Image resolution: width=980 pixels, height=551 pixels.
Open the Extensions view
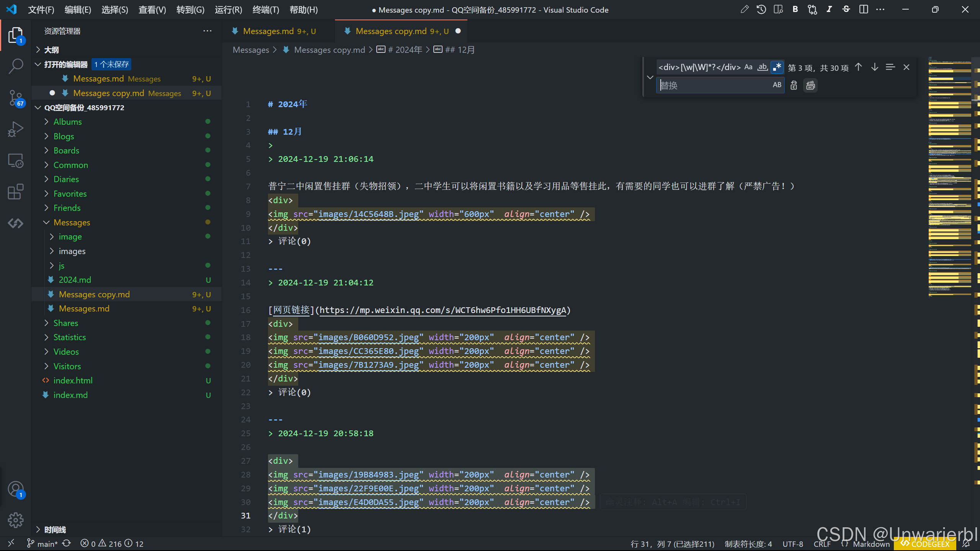coord(16,192)
